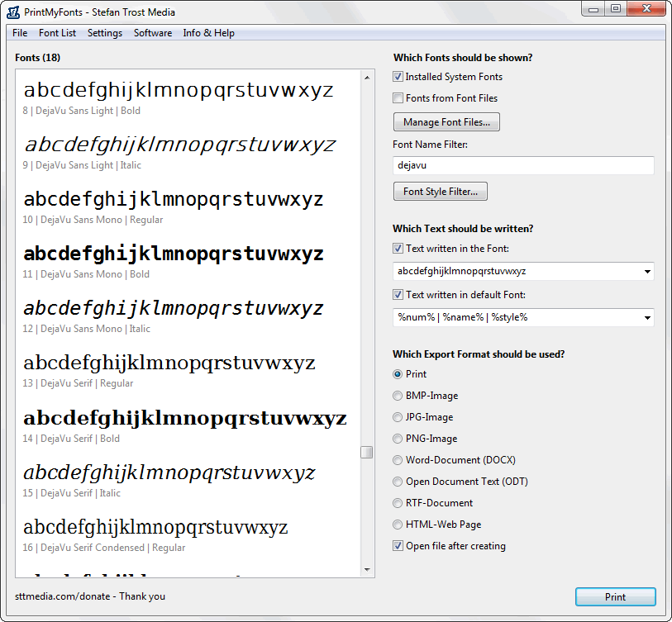Open the Font List menu
The width and height of the screenshot is (672, 622).
(57, 33)
